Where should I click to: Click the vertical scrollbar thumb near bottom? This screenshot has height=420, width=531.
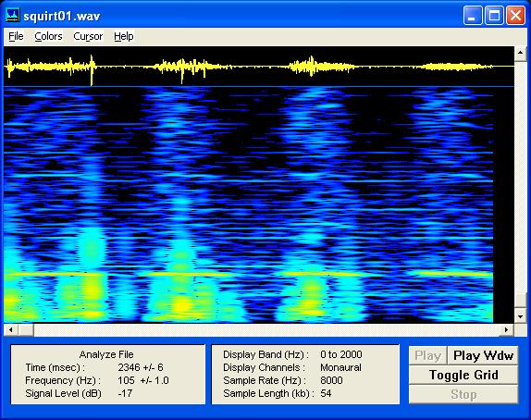click(x=521, y=301)
